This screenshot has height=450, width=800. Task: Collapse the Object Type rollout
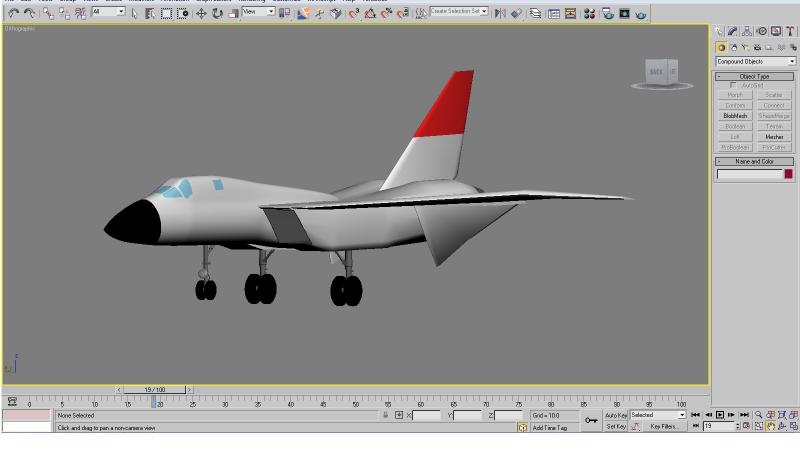pos(755,76)
